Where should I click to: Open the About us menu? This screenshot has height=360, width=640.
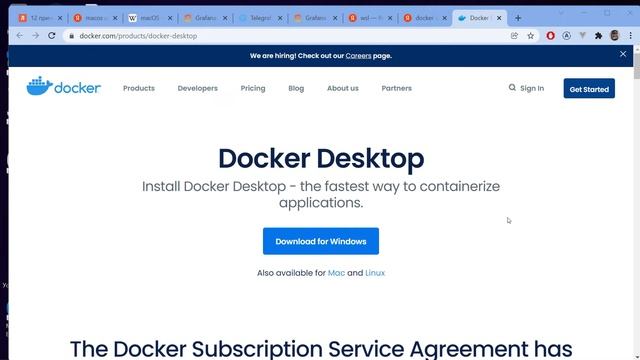[x=342, y=88]
